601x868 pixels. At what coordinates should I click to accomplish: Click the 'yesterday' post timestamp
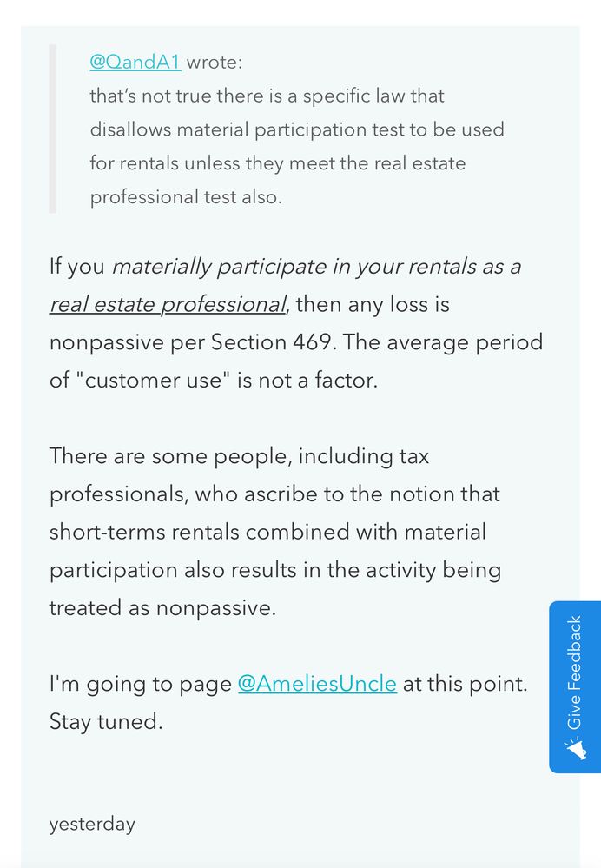tap(92, 824)
